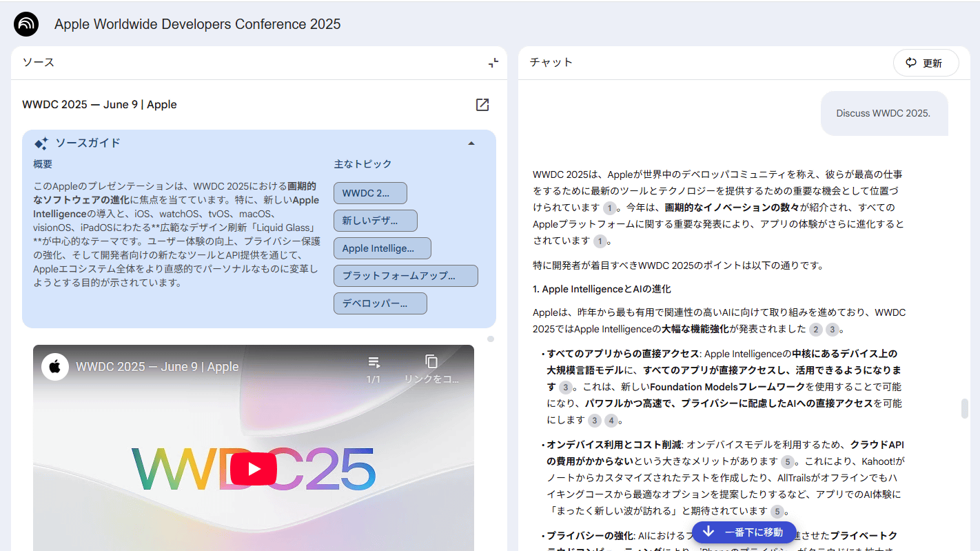Jump to bottom with 一番下に移動 button
This screenshot has height=551, width=980.
[744, 532]
